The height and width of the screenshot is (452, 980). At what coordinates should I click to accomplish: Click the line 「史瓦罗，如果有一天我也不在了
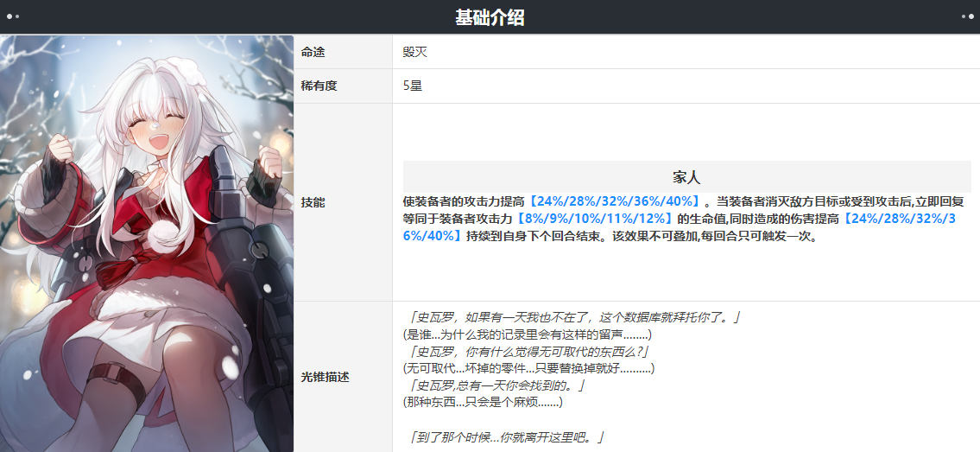[x=572, y=317]
